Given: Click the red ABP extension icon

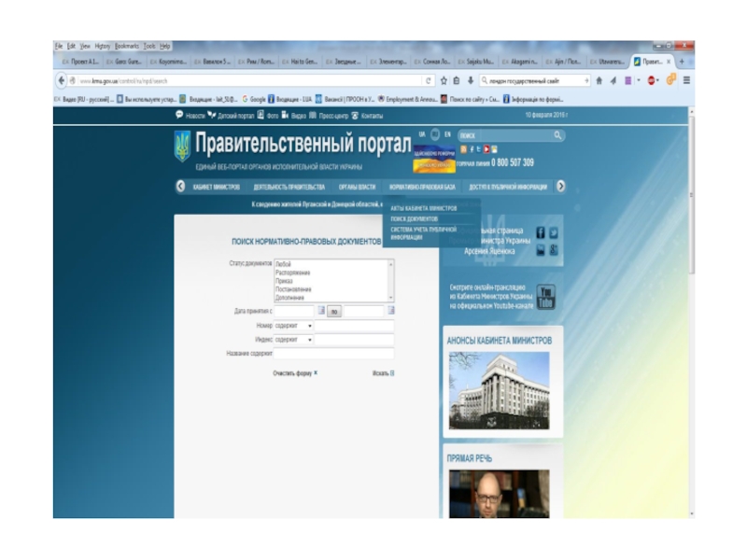Looking at the screenshot, I should [x=651, y=80].
